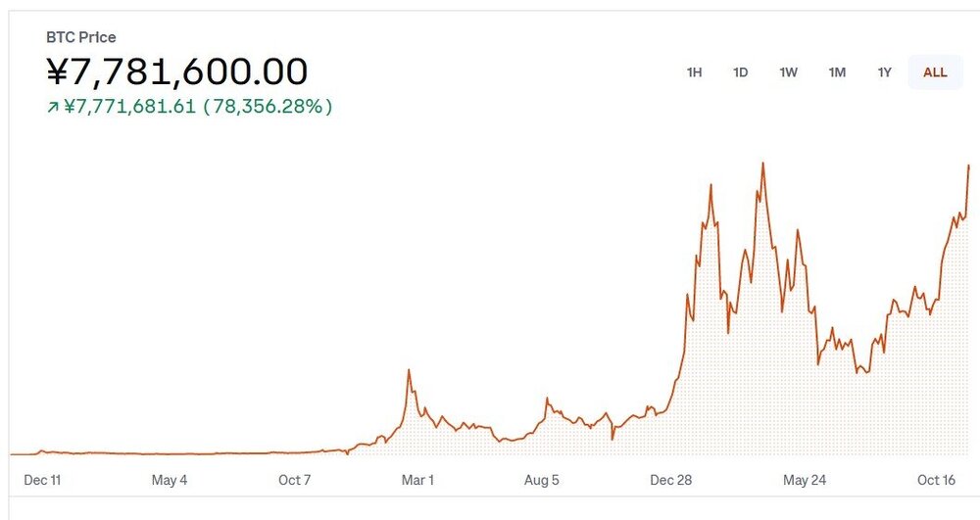Click the Oct 16 date label
The image size is (980, 520).
click(936, 480)
